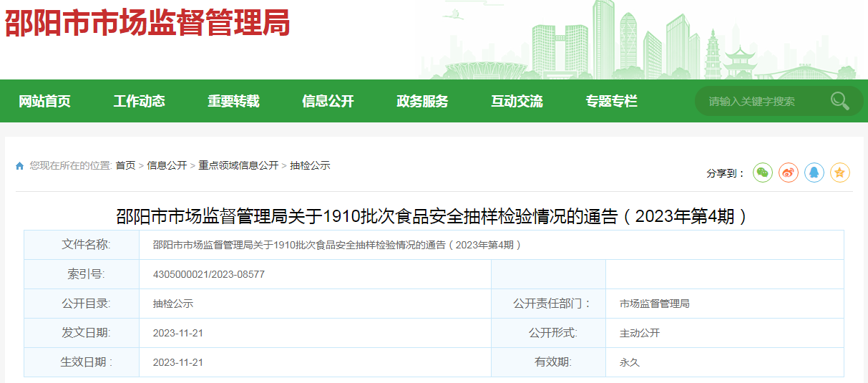Screen dimensions: 868x383
Task: Select the 专题专栏 menu item
Action: [611, 102]
